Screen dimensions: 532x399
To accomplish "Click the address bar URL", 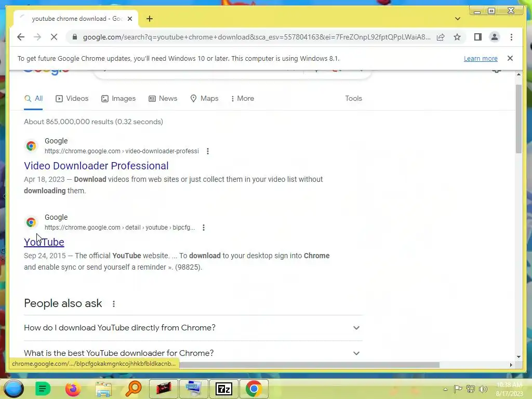I will 257,37.
